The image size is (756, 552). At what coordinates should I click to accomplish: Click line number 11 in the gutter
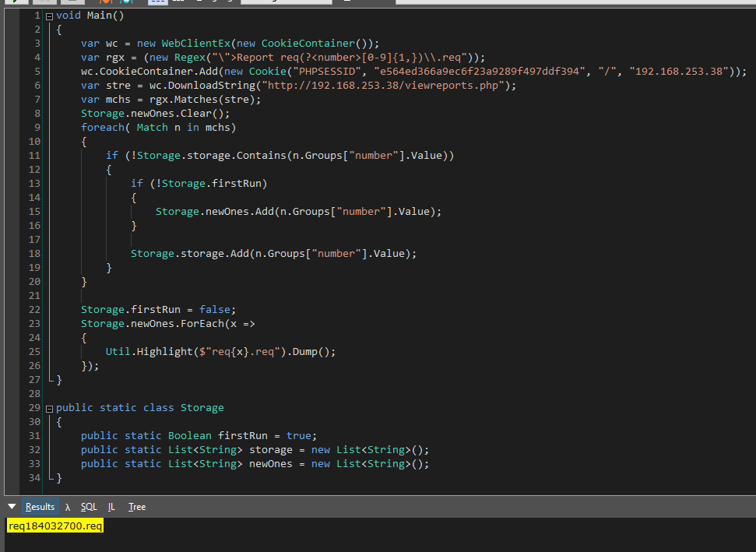coord(34,156)
